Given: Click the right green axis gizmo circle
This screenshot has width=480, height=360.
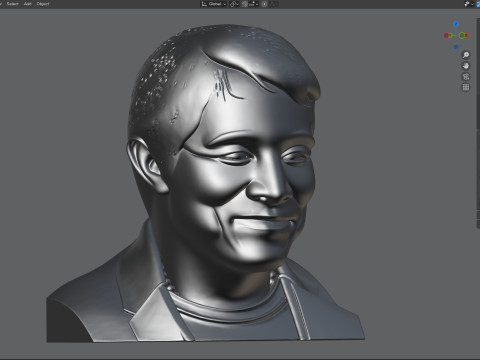Looking at the screenshot, I should coord(462,35).
